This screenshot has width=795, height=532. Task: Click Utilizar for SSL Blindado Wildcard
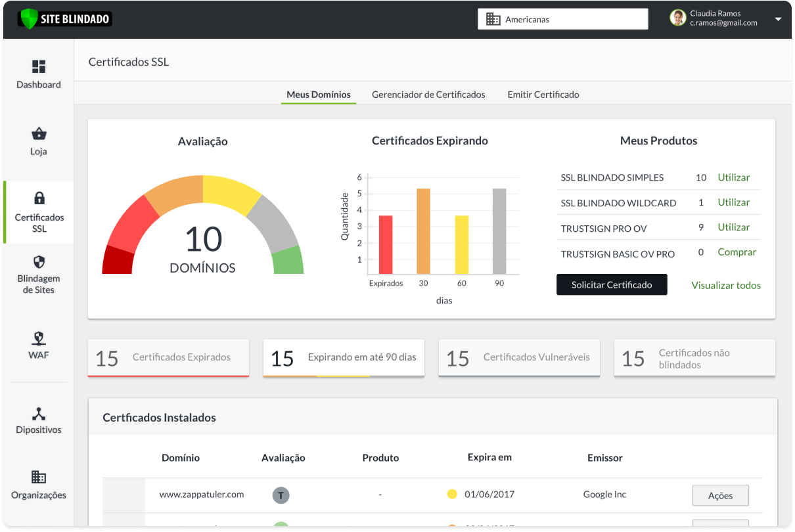[733, 202]
